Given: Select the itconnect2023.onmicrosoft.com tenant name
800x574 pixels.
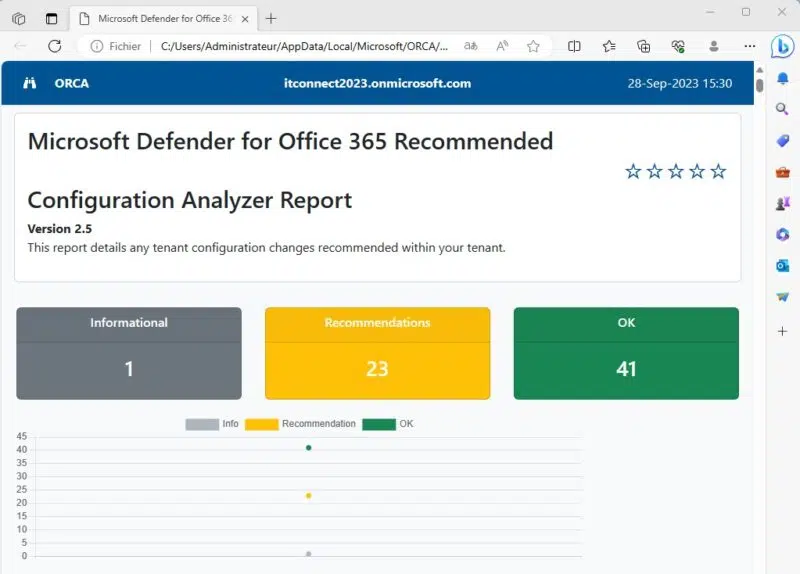Looking at the screenshot, I should pyautogui.click(x=378, y=83).
